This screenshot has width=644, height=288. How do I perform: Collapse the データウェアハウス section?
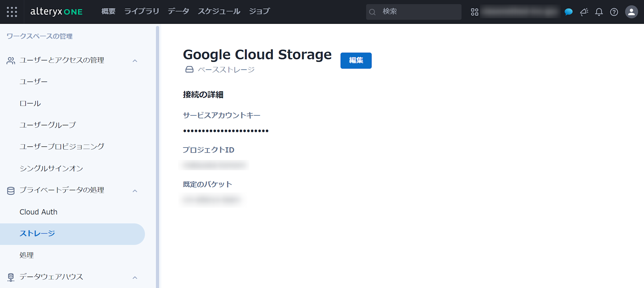[x=135, y=277]
